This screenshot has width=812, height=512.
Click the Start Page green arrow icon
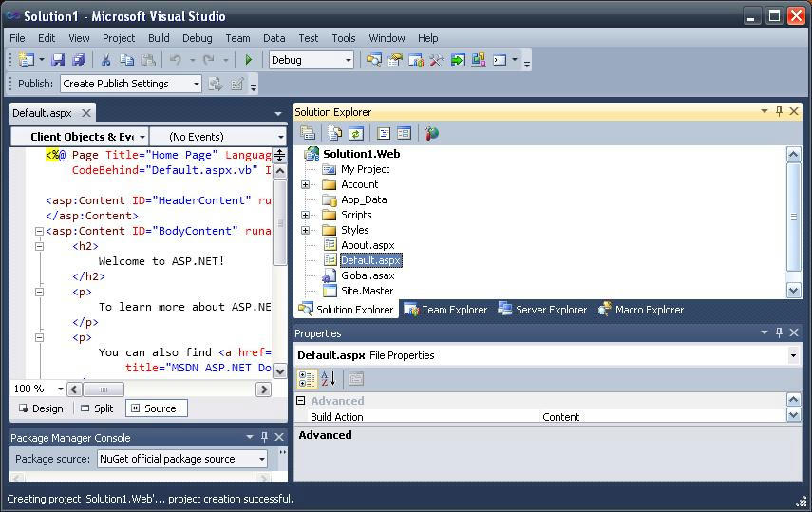click(x=458, y=60)
